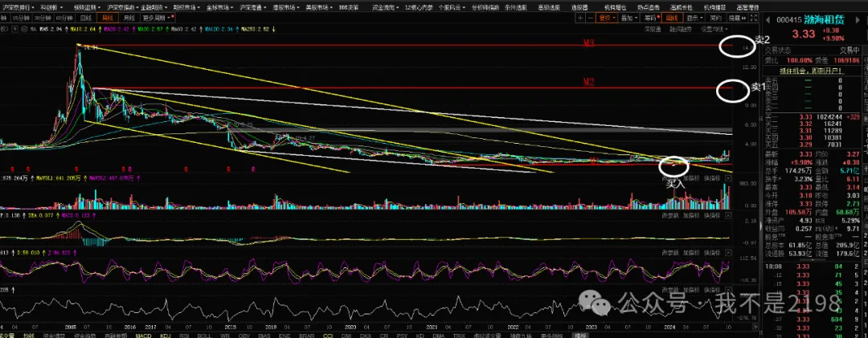Expand the 科创板 menu
Image resolution: width=868 pixels, height=338 pixels.
point(51,8)
